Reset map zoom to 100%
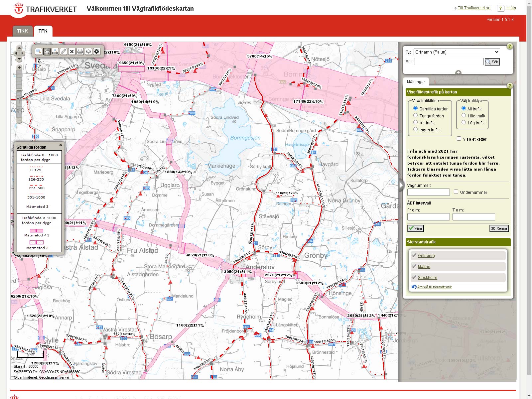Screen dimensions: 532x399 click(55, 51)
